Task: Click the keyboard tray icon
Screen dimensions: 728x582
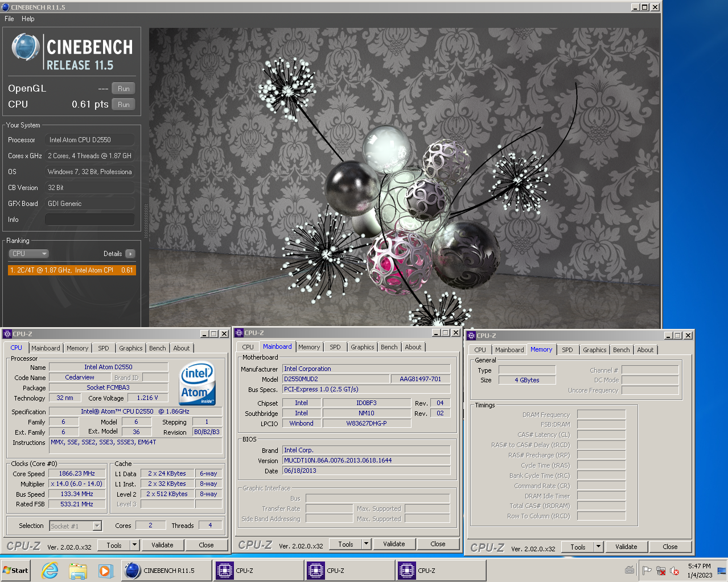Action: click(630, 570)
